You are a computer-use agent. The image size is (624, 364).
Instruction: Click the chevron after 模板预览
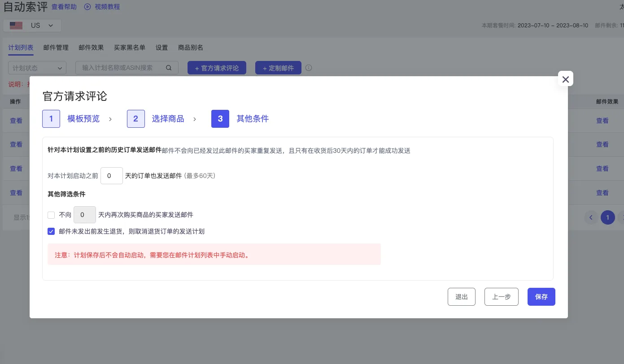(110, 119)
